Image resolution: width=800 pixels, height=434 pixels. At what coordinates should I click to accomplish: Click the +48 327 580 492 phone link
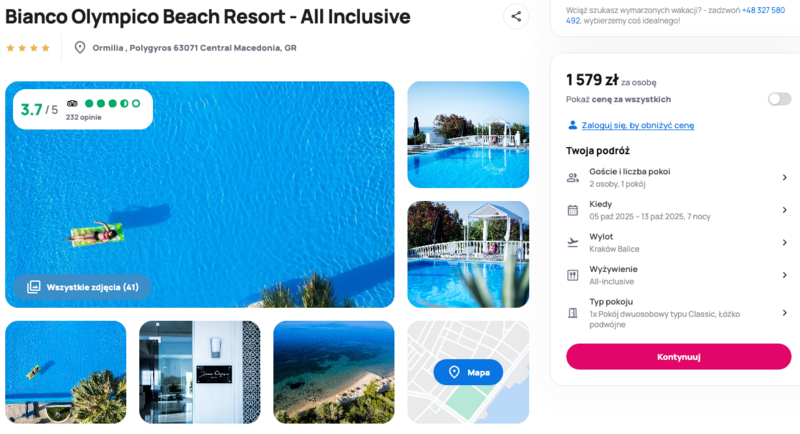[675, 15]
